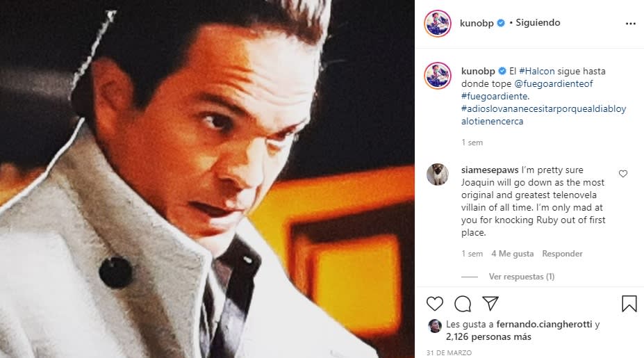Expand Ver respuestas (1) replies
This screenshot has height=358, width=644.
point(521,277)
